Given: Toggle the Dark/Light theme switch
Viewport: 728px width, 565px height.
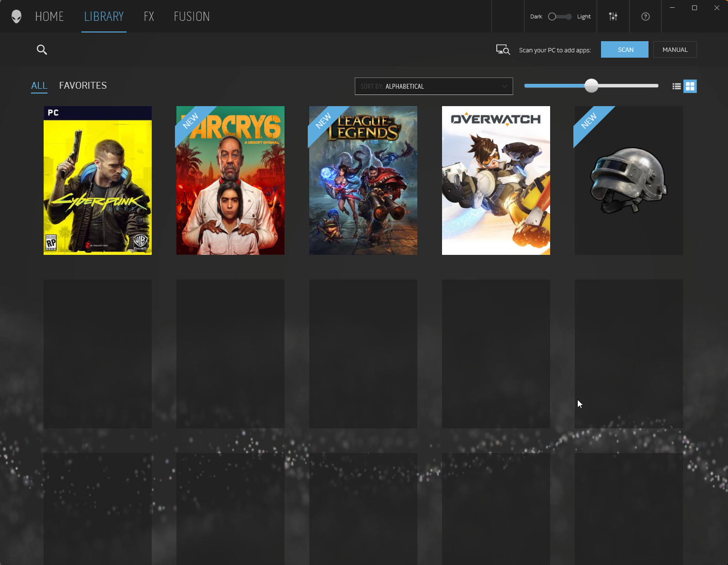Looking at the screenshot, I should pos(560,16).
